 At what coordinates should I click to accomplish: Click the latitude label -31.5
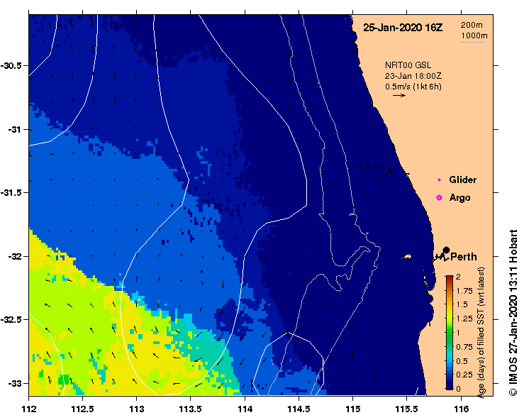click(x=11, y=193)
